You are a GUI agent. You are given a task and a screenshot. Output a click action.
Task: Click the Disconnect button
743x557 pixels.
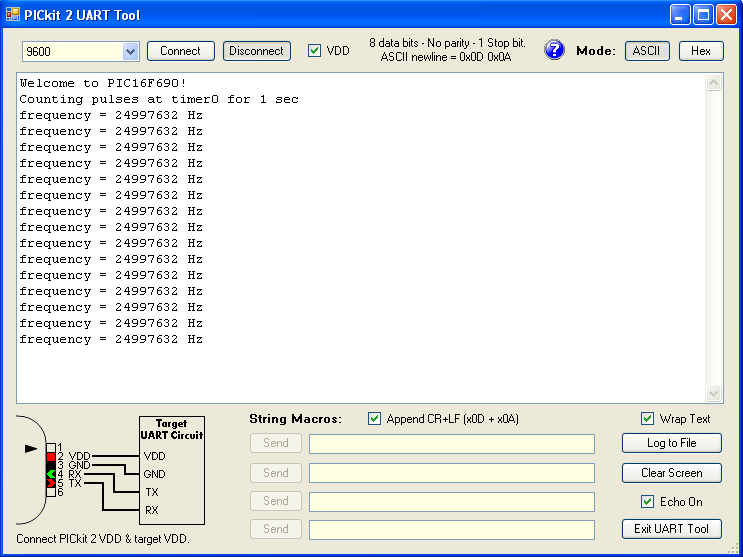coord(256,51)
